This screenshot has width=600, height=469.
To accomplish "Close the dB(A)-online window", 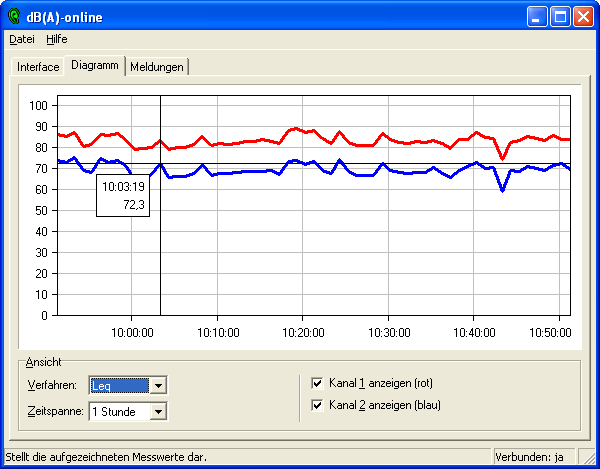I will (582, 16).
